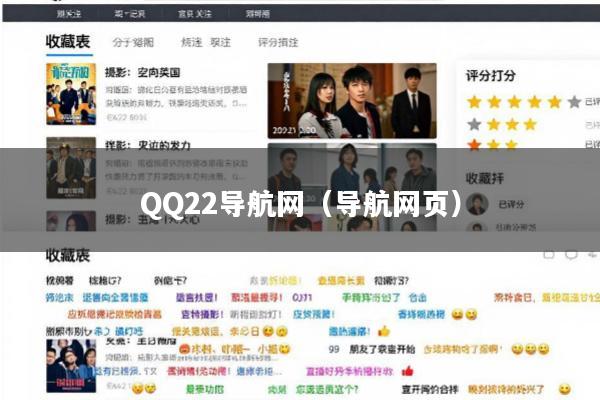This screenshot has height=400, width=600.
Task: Click the first dark navigation bar item
Action: click(x=69, y=14)
